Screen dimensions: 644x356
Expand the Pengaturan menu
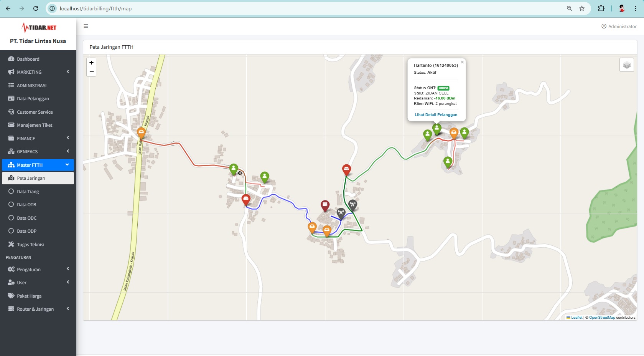[38, 269]
